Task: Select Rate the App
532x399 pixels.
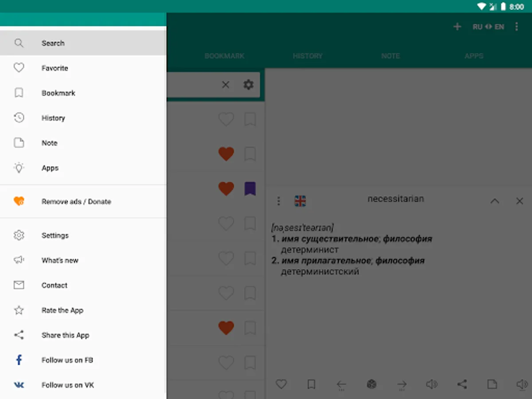Action: coord(83,310)
